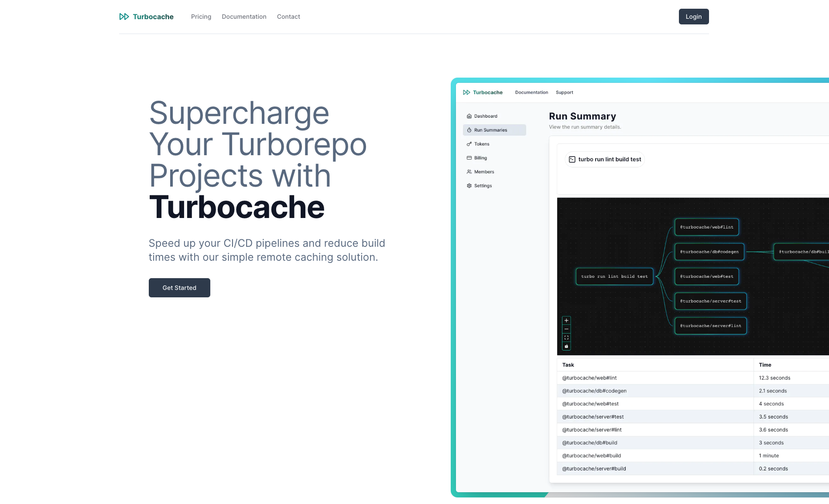
Task: Open the Billing section
Action: tap(480, 157)
